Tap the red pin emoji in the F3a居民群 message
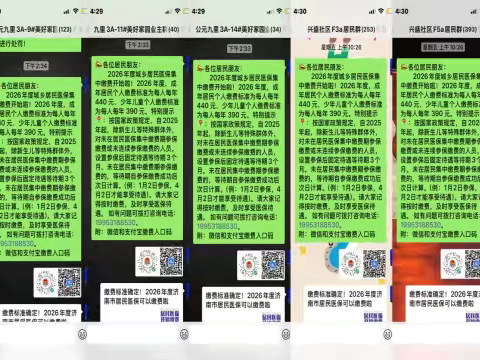This screenshot has width=480, height=362. point(302,122)
